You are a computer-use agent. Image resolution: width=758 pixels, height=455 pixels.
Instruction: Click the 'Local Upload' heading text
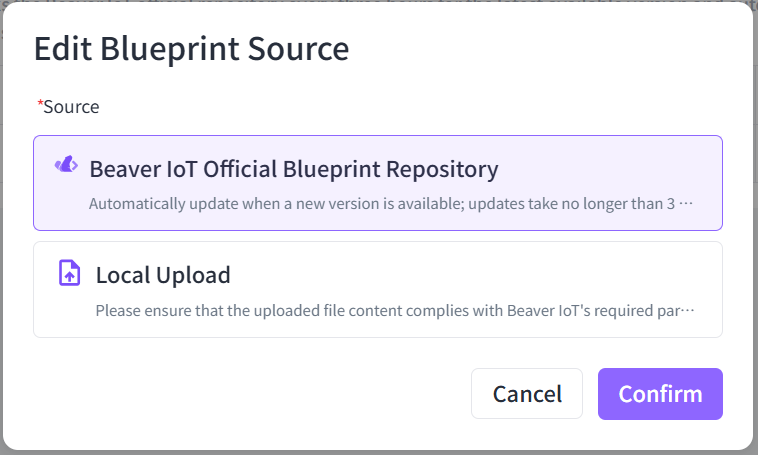click(x=163, y=275)
